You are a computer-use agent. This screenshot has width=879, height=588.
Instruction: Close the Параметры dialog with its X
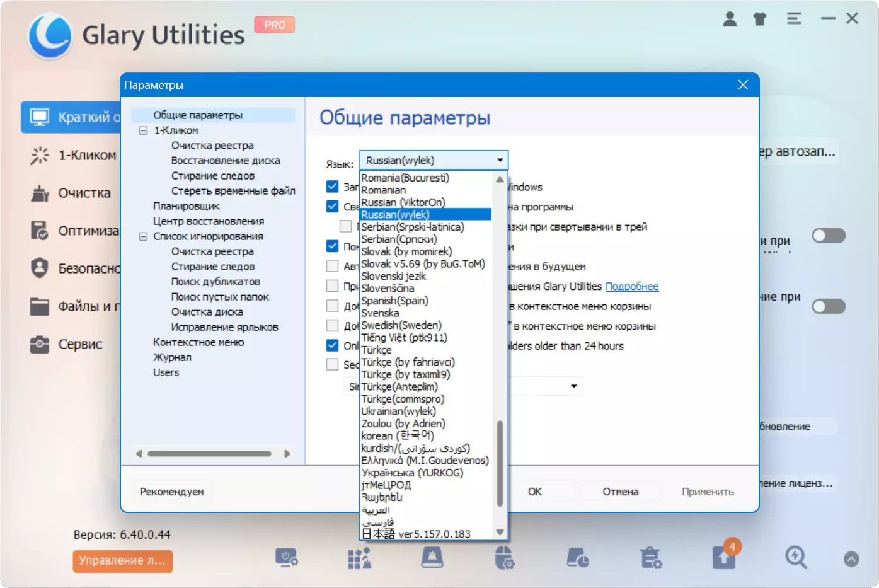coord(743,85)
